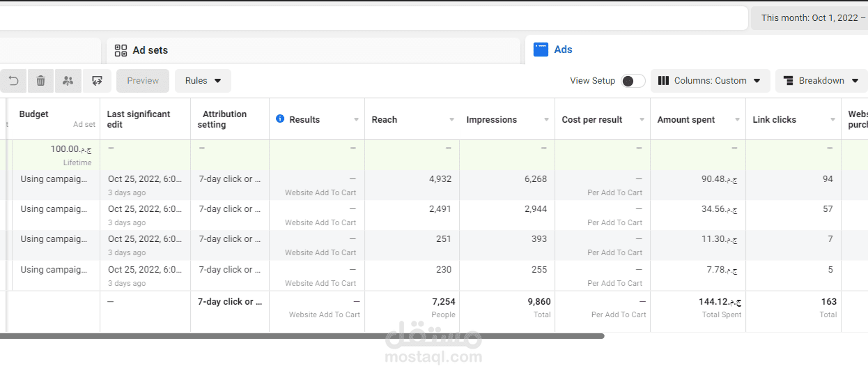
Task: Click the Breakdown list icon
Action: click(x=789, y=81)
